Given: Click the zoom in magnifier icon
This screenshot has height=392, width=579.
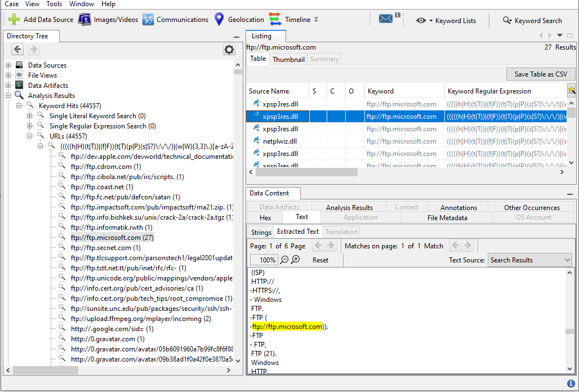Looking at the screenshot, I should coord(296,260).
